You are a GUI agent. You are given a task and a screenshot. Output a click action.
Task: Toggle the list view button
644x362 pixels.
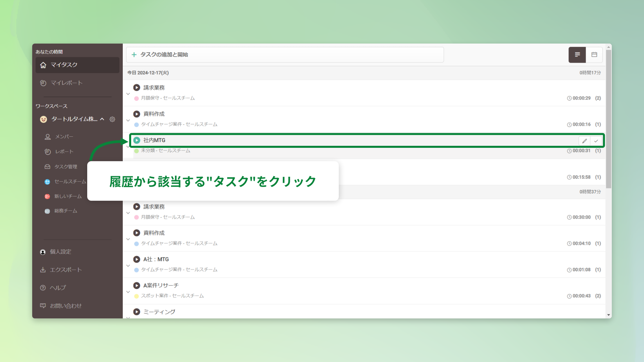click(x=577, y=55)
